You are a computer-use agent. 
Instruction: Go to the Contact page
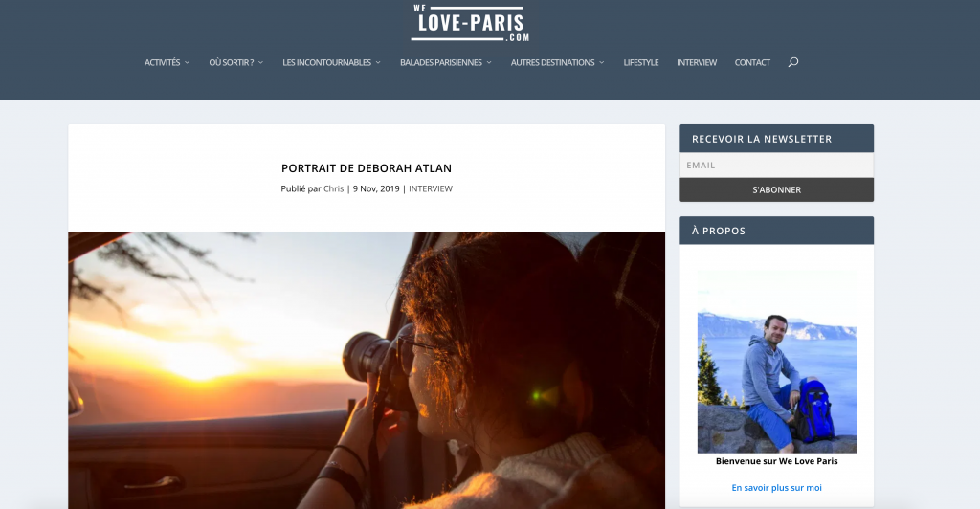pyautogui.click(x=752, y=62)
